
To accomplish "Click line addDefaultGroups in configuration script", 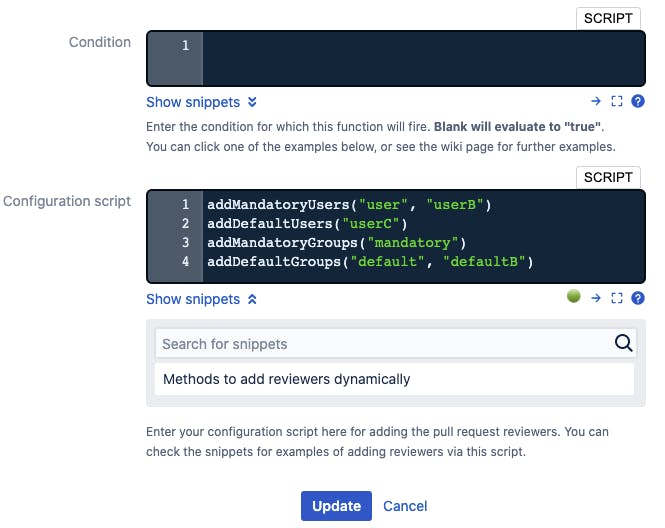I will [370, 262].
